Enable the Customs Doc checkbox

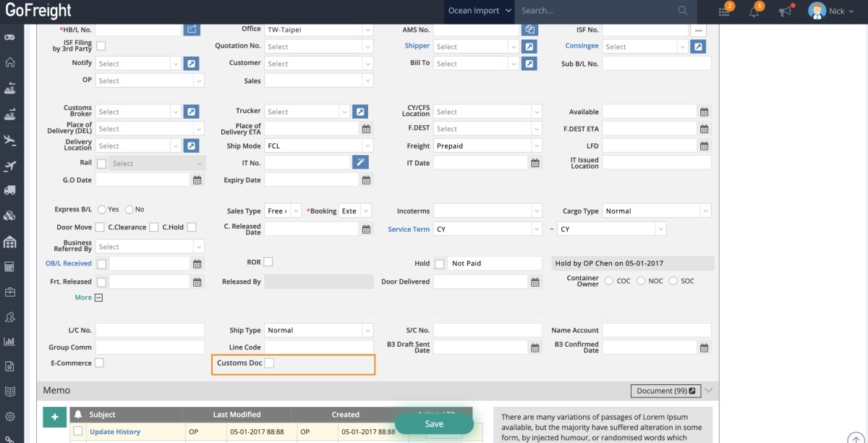(269, 363)
